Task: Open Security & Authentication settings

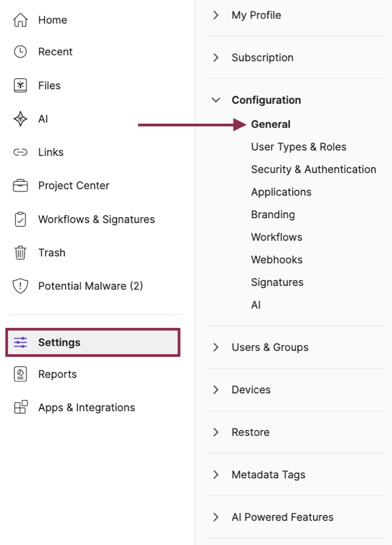Action: pyautogui.click(x=313, y=169)
